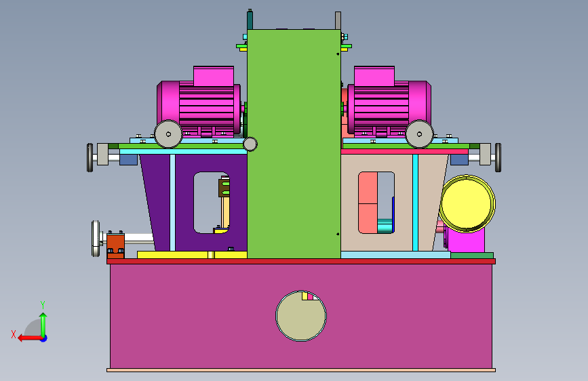The image size is (588, 381).
Task: Pick the teal post atop the green panel's left
Action: pos(250,20)
